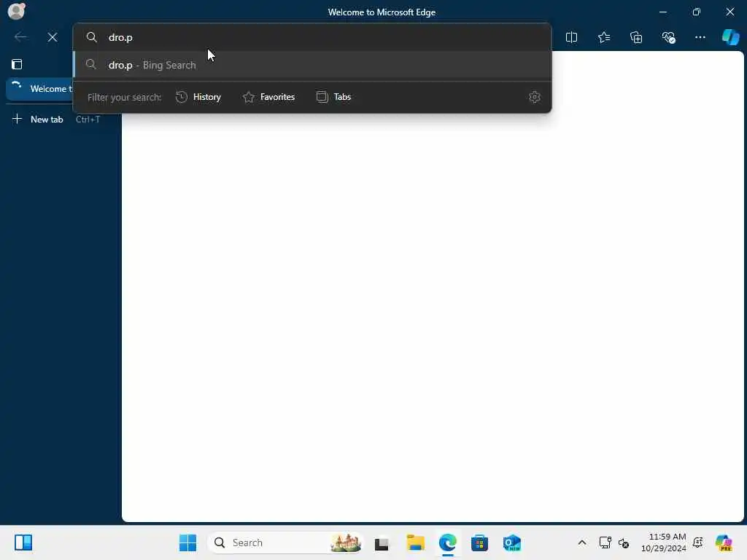Open the Collections icon
The width and height of the screenshot is (747, 560).
636,37
